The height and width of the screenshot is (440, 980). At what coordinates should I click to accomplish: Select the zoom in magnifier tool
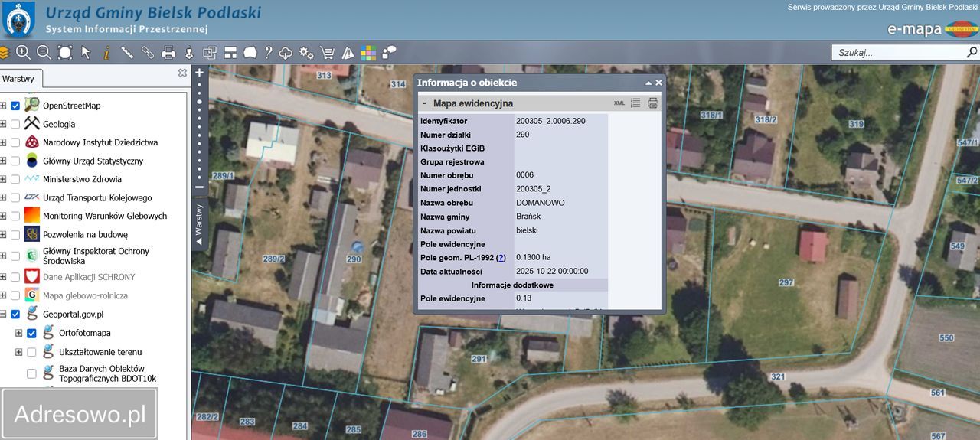[24, 53]
